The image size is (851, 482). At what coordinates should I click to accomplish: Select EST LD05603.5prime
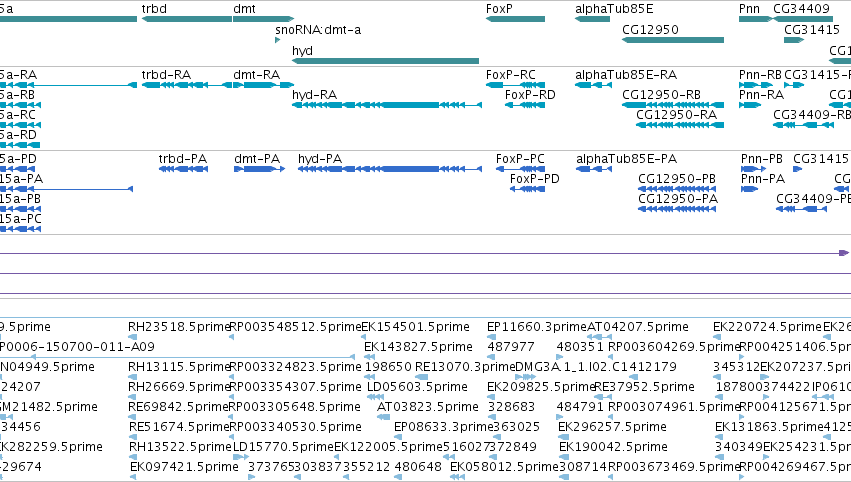[417, 387]
